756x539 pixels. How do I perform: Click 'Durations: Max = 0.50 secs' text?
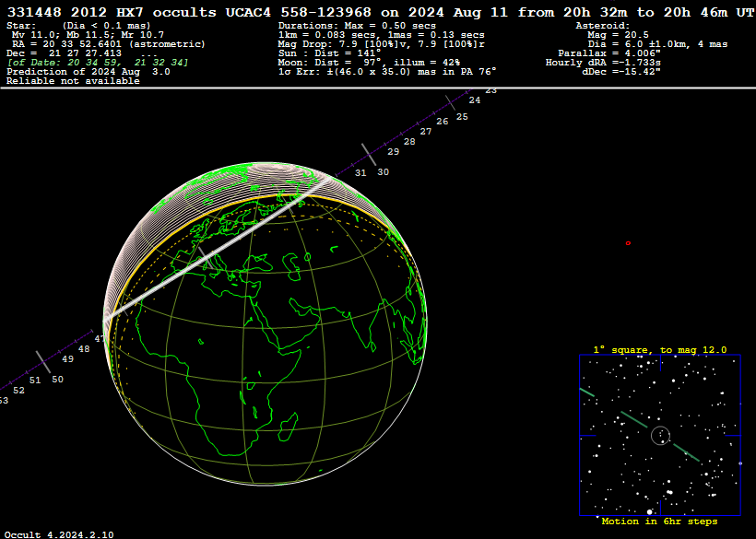(x=357, y=26)
